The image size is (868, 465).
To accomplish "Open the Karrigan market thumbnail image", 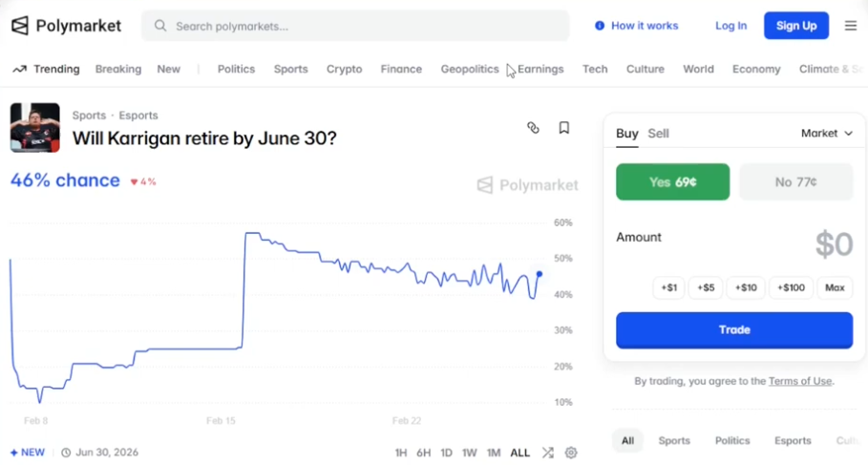I will pyautogui.click(x=35, y=127).
